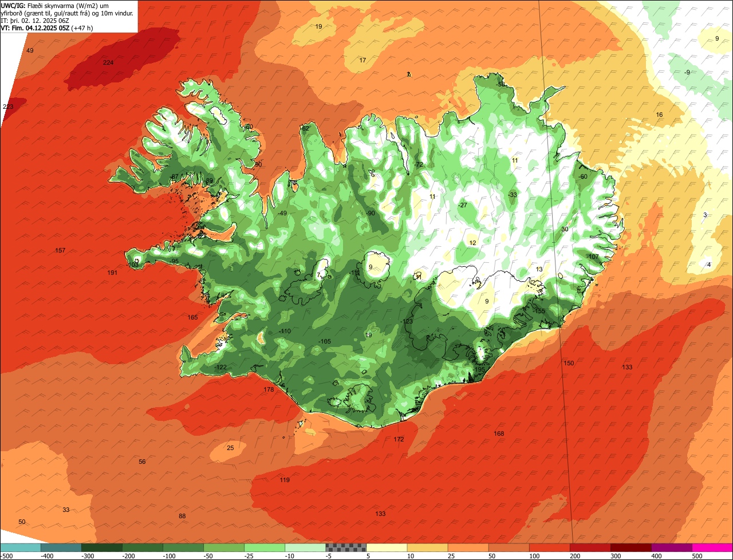This screenshot has width=733, height=560.
Task: Click the map value -105 in south-central Iceland
Action: pyautogui.click(x=324, y=341)
